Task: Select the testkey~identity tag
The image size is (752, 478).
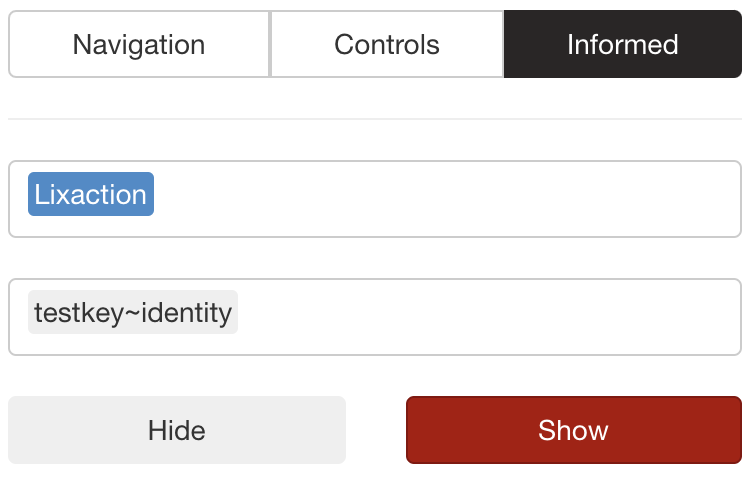Action: coord(133,313)
